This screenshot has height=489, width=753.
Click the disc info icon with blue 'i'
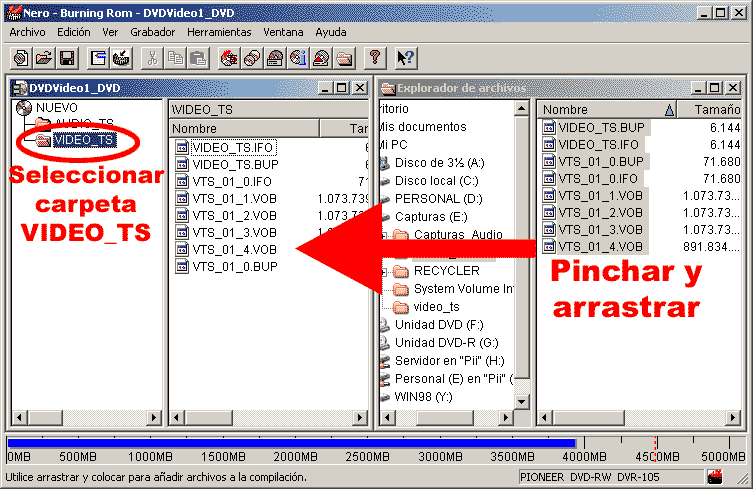tap(297, 57)
